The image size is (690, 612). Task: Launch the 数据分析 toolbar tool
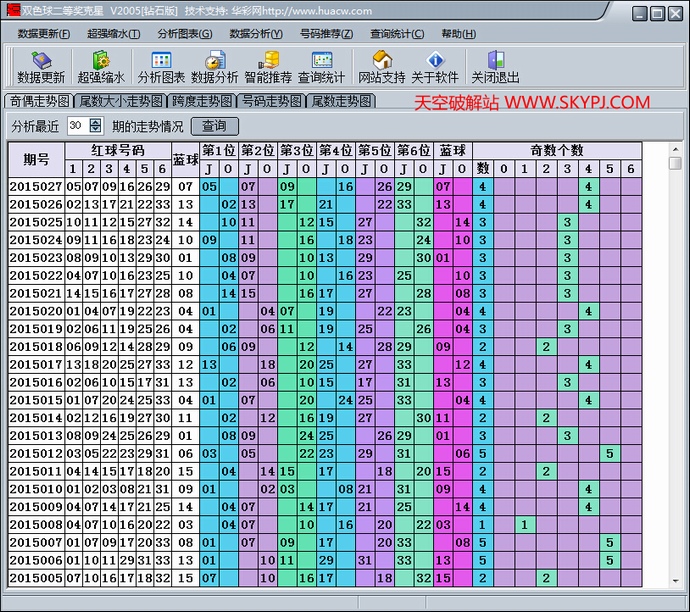tap(214, 67)
